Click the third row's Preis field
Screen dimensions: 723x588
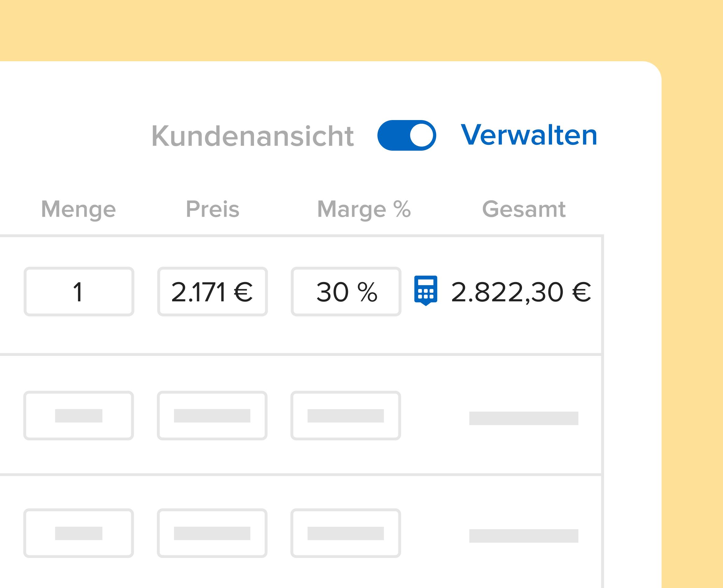(212, 533)
